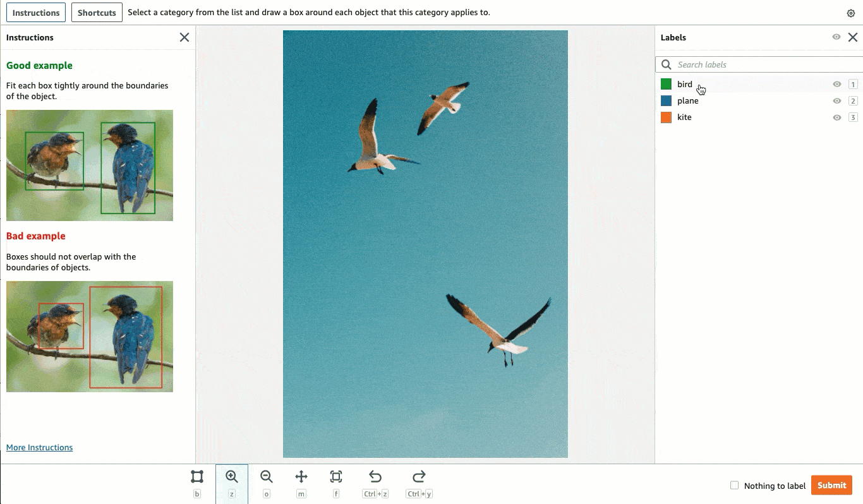
Task: Open the Instructions tab
Action: click(x=35, y=12)
